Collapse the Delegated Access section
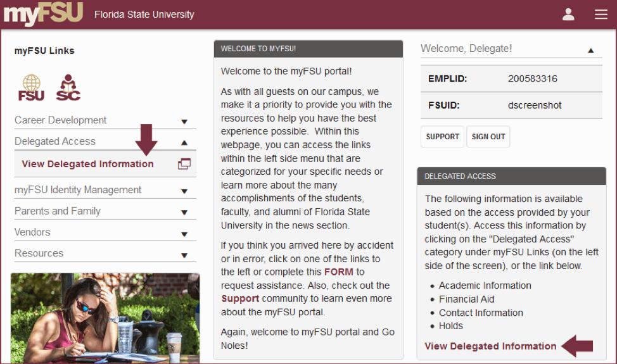The image size is (617, 364). tap(184, 142)
